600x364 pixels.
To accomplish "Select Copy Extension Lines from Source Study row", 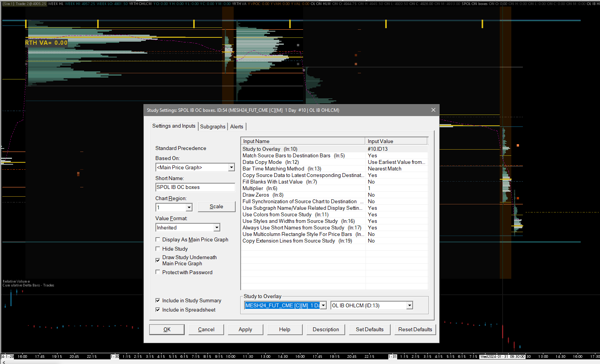I will pos(334,241).
